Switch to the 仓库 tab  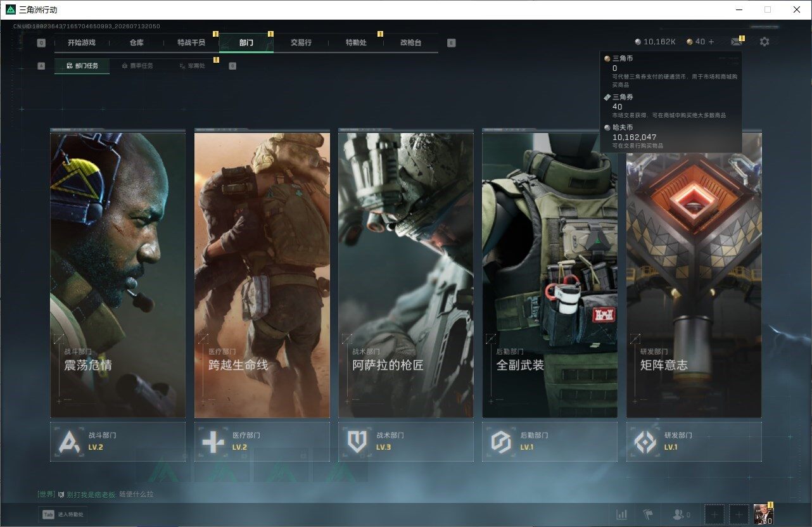[136, 42]
